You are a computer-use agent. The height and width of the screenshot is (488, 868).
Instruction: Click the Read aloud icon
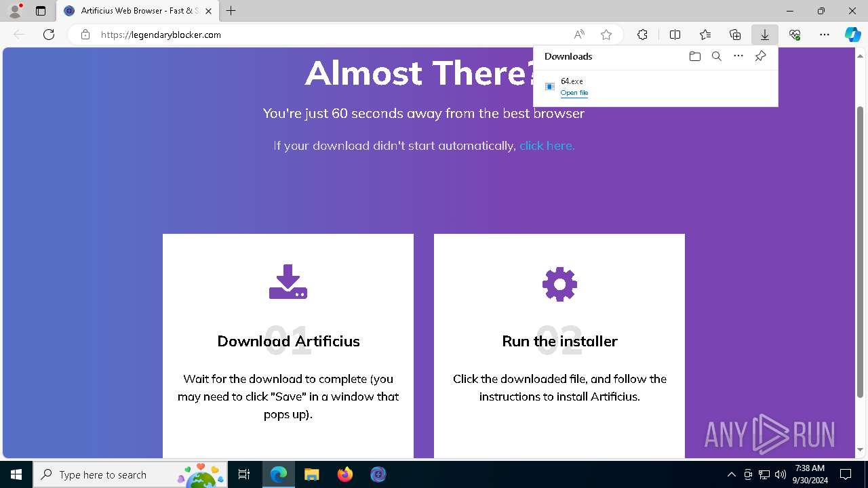[x=579, y=35]
